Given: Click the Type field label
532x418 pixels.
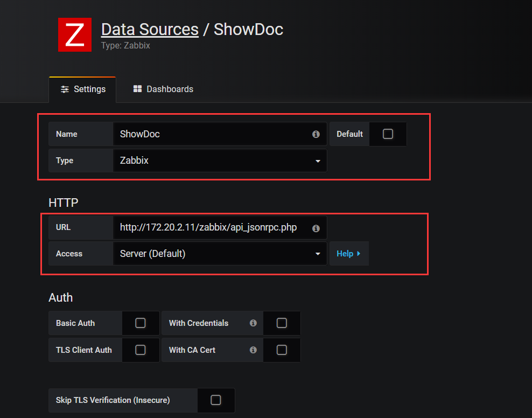Looking at the screenshot, I should 65,161.
